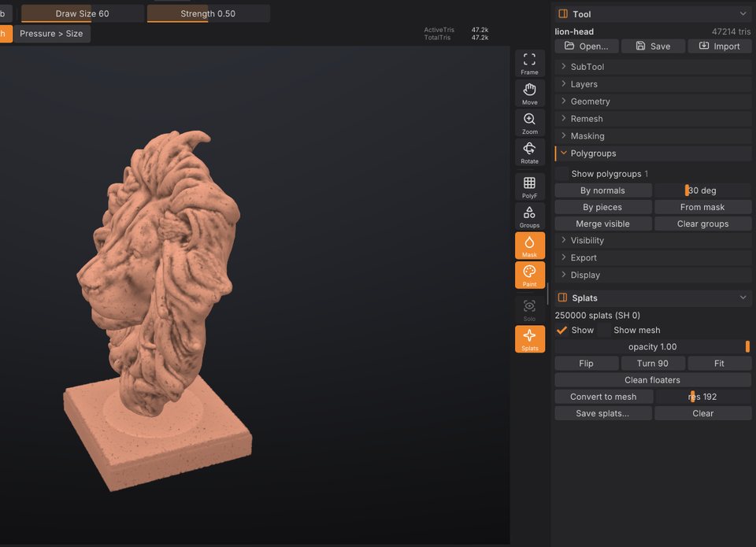Expand the Layers section
This screenshot has height=547, width=756.
653,84
